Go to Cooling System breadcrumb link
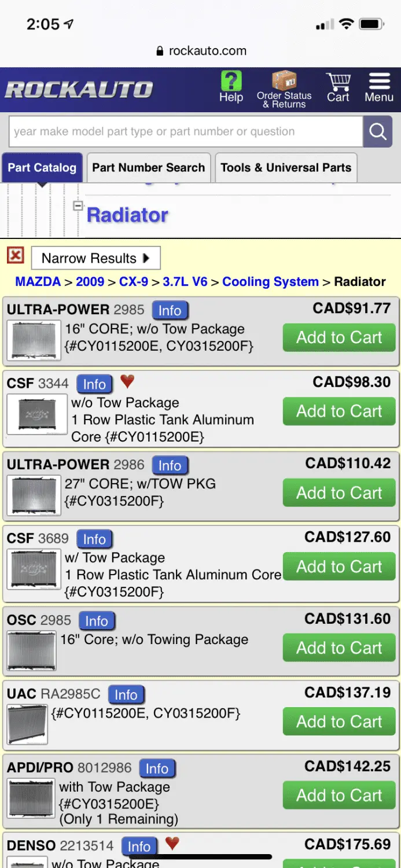 (270, 282)
